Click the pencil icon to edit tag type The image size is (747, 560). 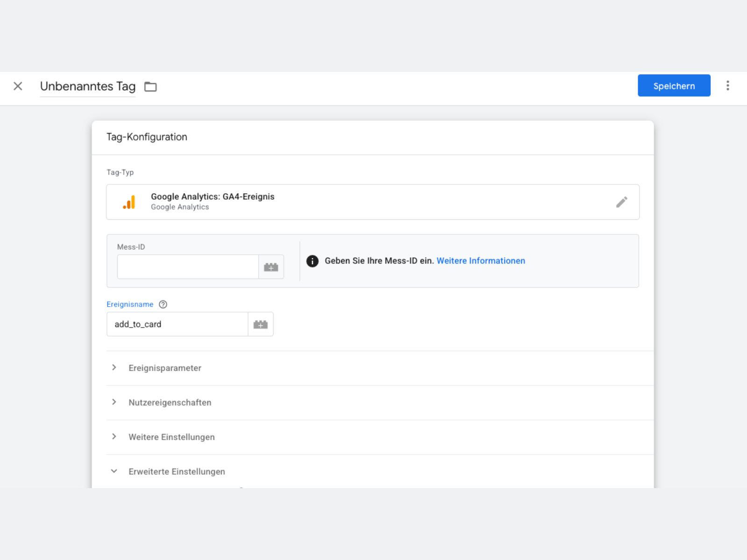point(621,202)
